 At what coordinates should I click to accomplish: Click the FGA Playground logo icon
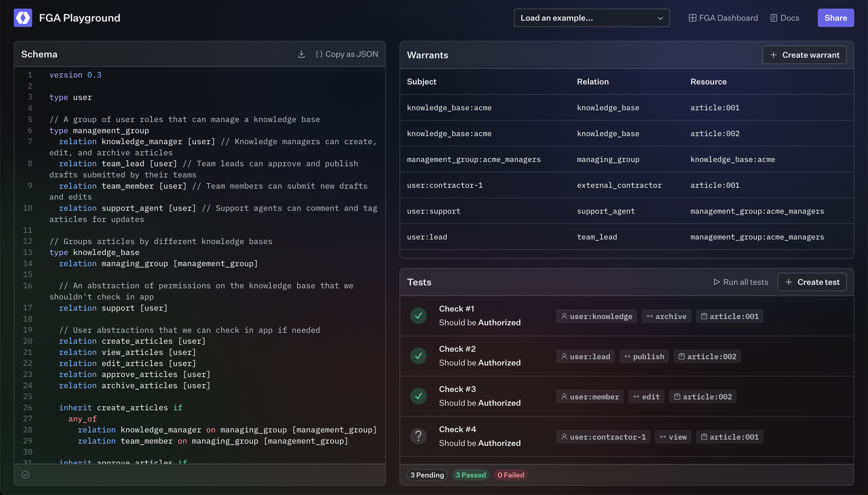[23, 18]
